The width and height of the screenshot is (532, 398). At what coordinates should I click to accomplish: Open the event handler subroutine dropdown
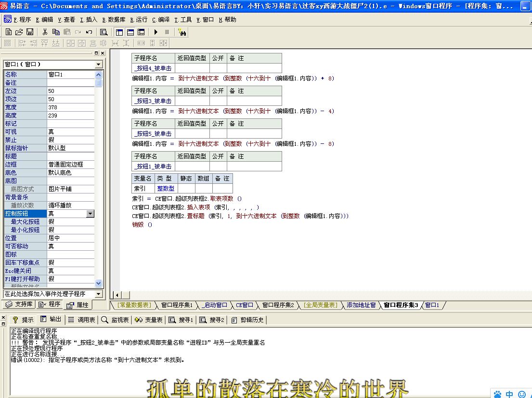[x=99, y=294]
